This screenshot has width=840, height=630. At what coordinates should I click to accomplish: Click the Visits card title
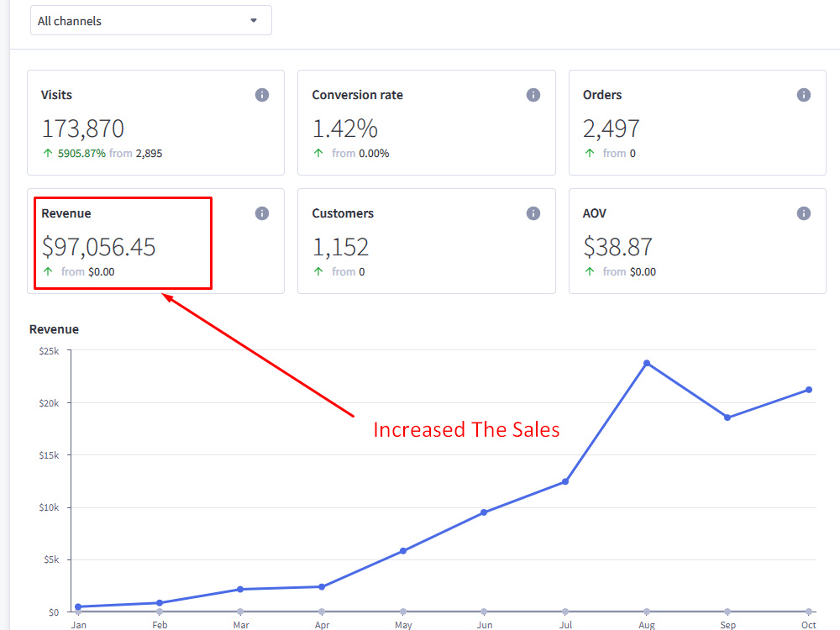[x=56, y=95]
